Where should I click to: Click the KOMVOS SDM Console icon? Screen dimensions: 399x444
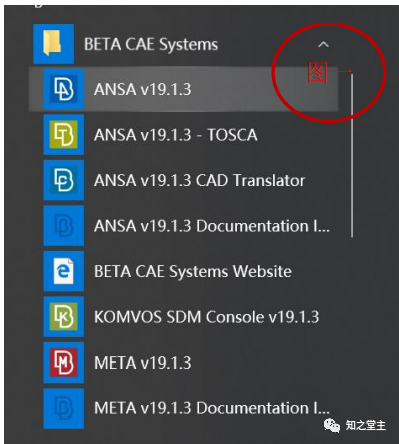(63, 317)
